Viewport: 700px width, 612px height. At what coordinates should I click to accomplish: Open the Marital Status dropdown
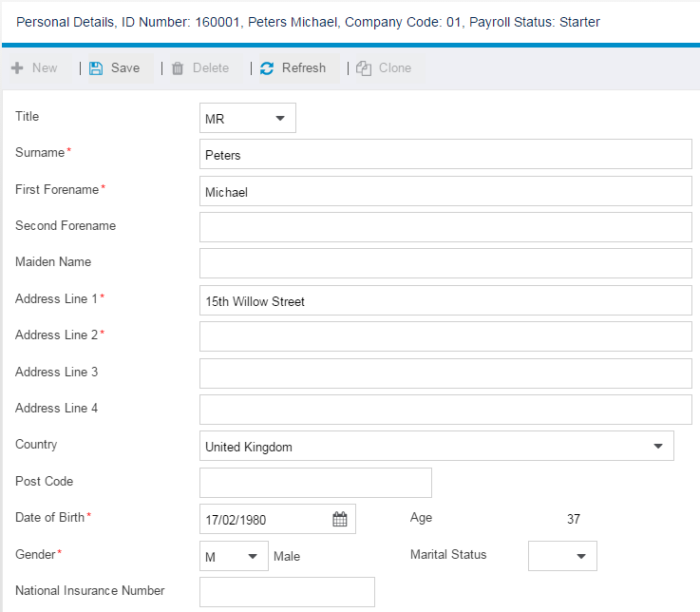(x=562, y=556)
